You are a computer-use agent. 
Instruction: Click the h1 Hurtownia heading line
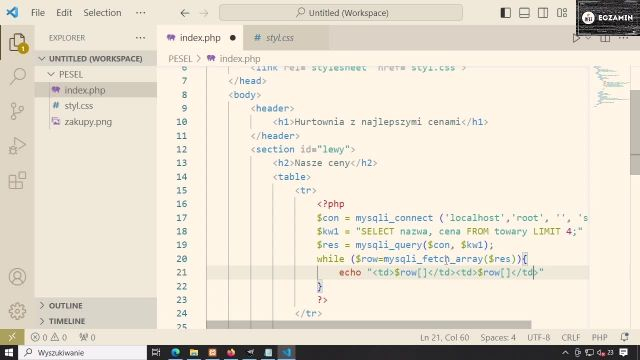[380, 122]
